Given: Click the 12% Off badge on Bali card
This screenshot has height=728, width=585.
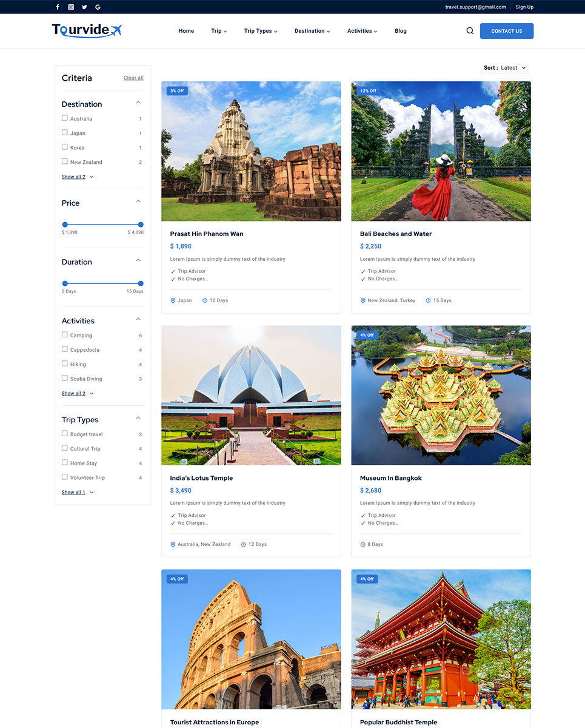Looking at the screenshot, I should [368, 91].
